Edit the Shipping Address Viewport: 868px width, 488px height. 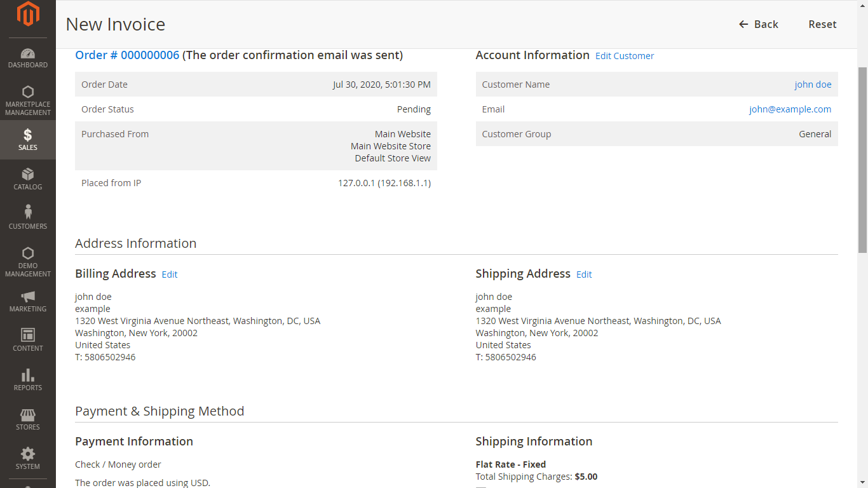(584, 274)
